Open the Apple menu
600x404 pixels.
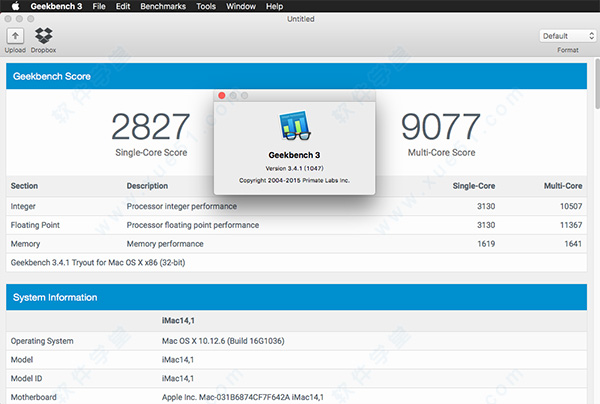point(16,6)
